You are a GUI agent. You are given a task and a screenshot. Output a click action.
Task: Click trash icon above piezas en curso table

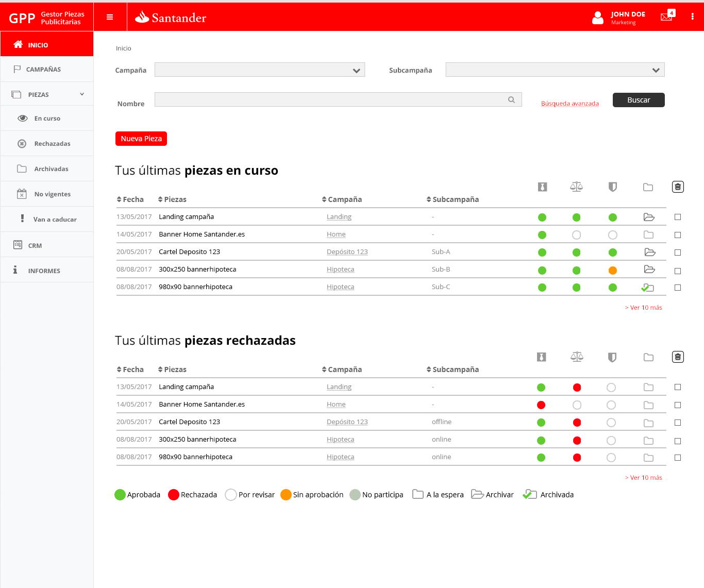pos(678,187)
